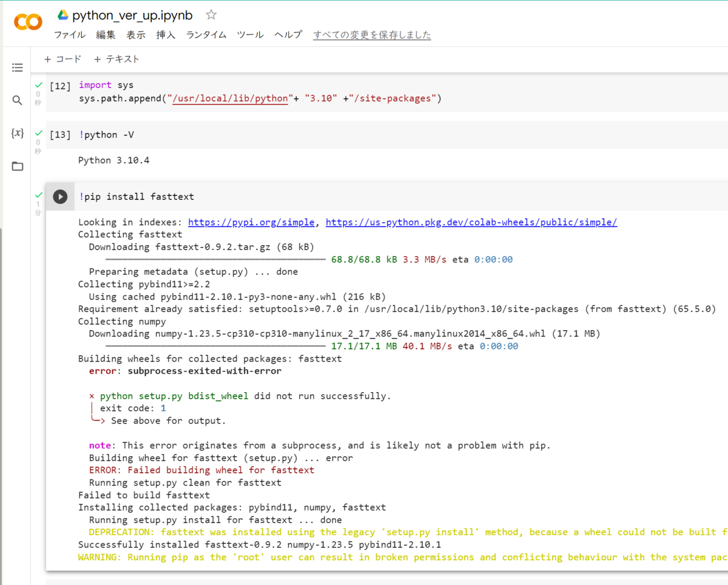Screen dimensions: 728x585
Task: Add a new text cell with +テキスト
Action: [116, 59]
